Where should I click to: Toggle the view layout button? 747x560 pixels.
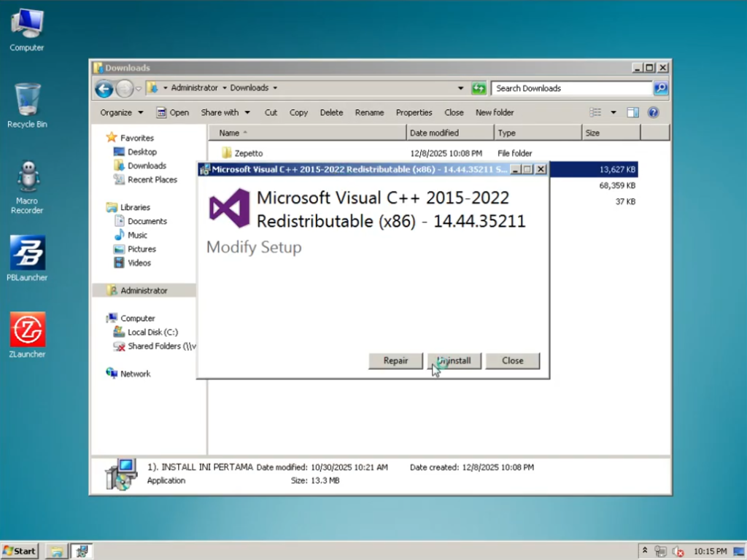click(x=596, y=112)
